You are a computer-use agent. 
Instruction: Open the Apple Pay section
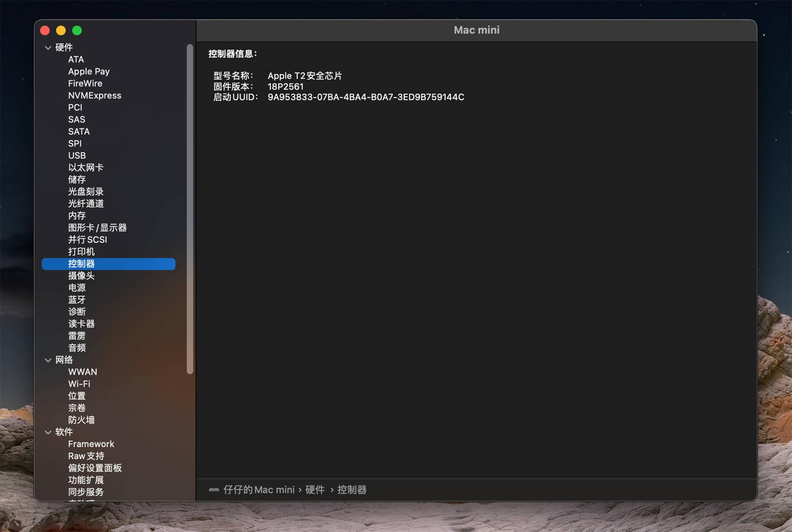[x=88, y=71]
